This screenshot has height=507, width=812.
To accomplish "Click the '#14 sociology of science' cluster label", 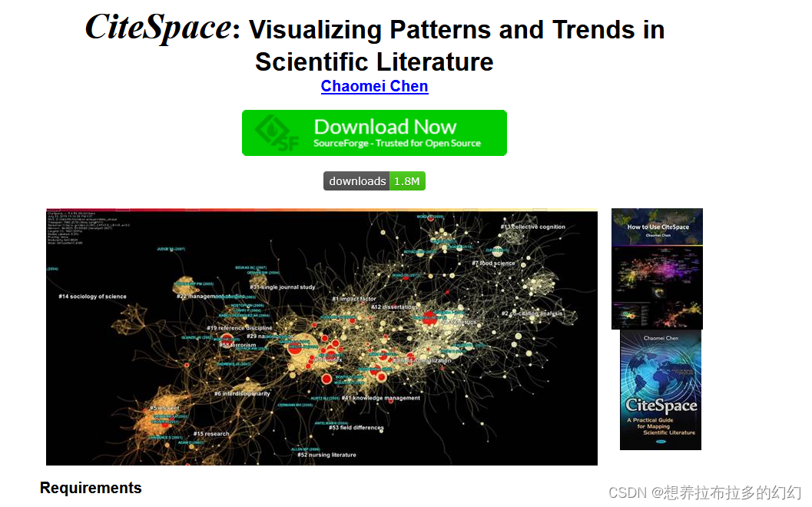I will [93, 297].
